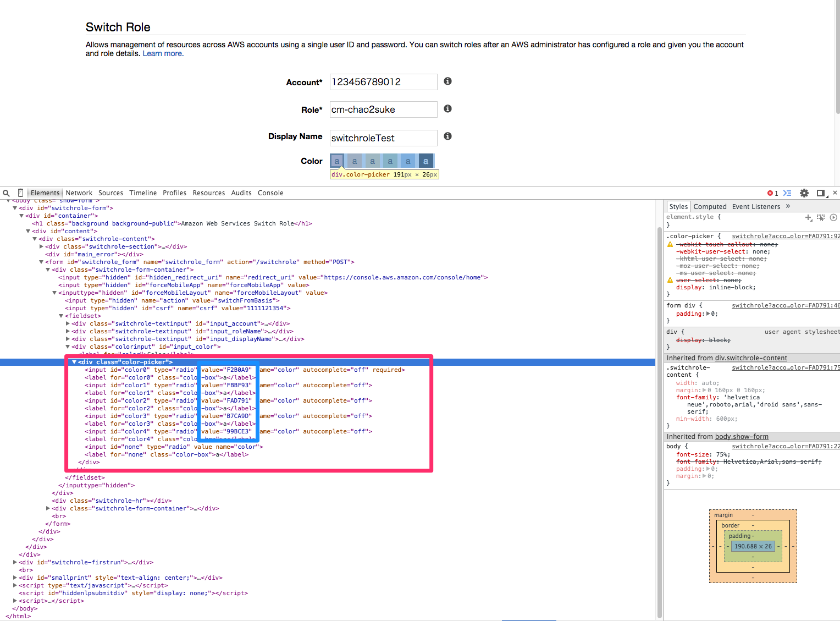Click the Display Name input field
The image size is (840, 621).
[383, 138]
